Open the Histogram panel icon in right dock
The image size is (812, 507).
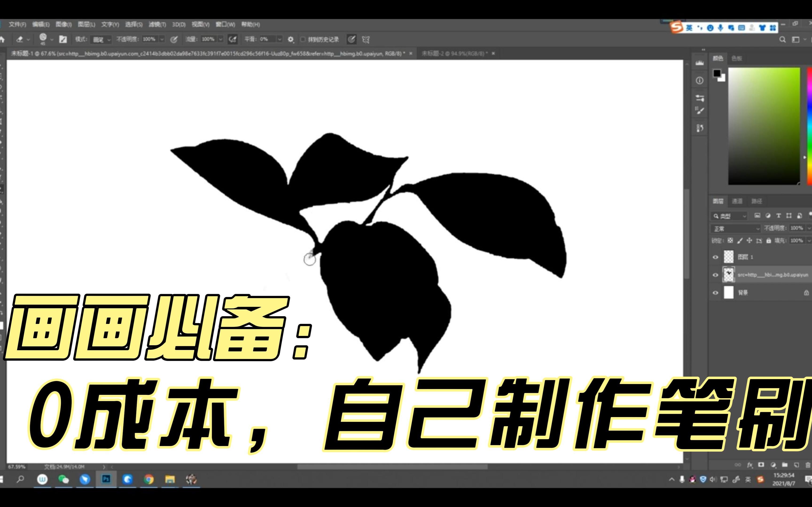click(700, 63)
